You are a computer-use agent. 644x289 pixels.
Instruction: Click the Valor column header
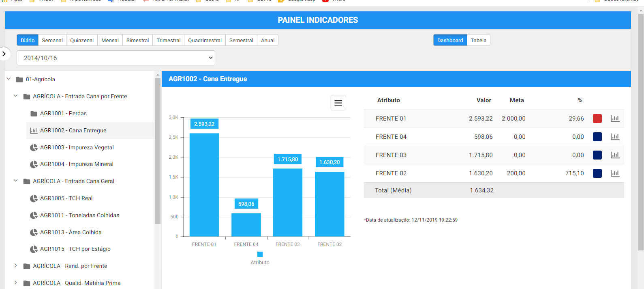tap(484, 100)
